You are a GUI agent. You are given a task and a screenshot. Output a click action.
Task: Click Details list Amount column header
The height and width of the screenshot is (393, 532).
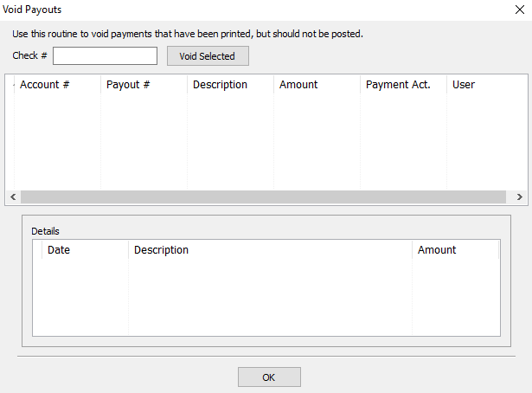point(455,250)
